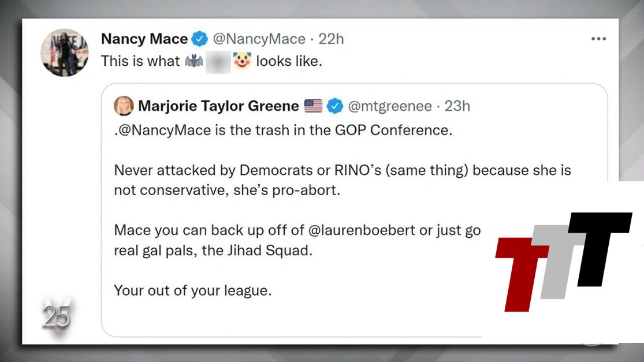
Task: Click Nancy Mace's profile avatar
Action: point(64,53)
